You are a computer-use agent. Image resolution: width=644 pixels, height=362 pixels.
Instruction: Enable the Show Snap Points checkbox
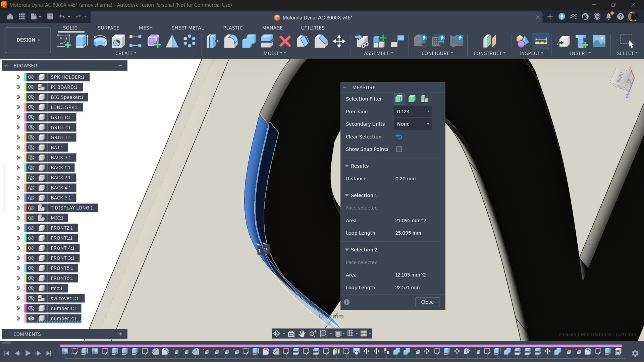pyautogui.click(x=399, y=149)
